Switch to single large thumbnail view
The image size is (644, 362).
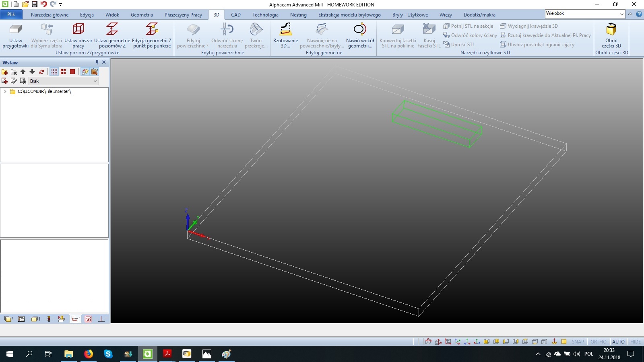(x=72, y=72)
